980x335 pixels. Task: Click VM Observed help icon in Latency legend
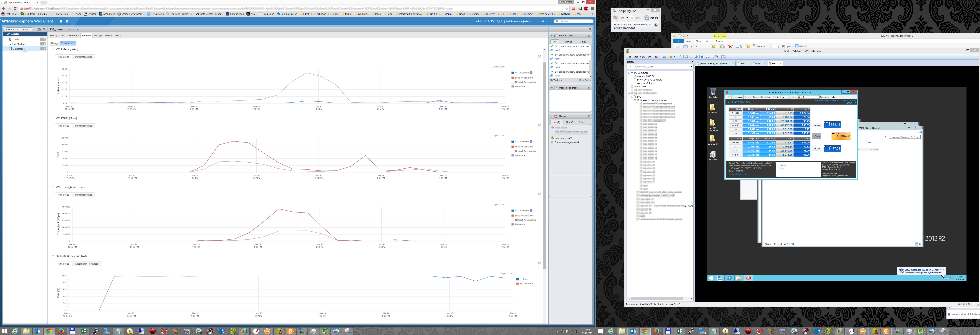pyautogui.click(x=531, y=73)
